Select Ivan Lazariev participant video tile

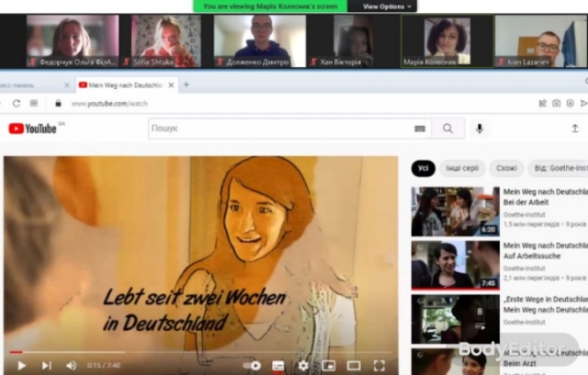[x=541, y=41]
